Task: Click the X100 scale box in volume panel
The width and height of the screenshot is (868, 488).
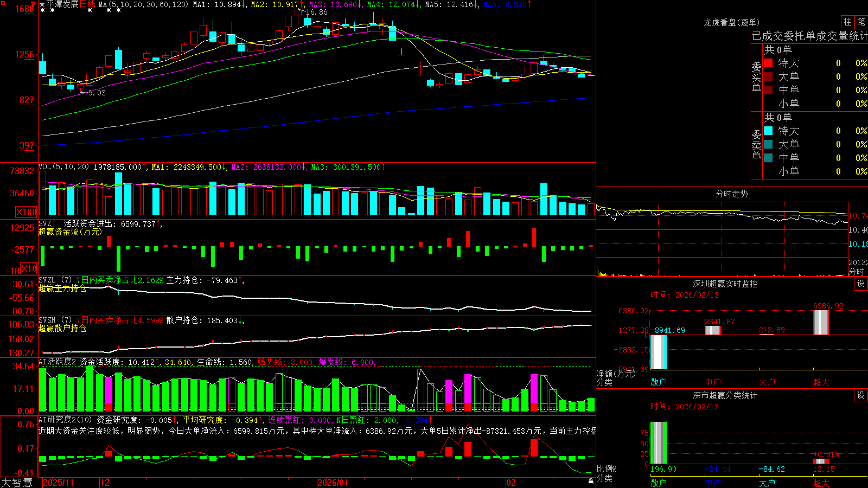Action: [x=26, y=212]
